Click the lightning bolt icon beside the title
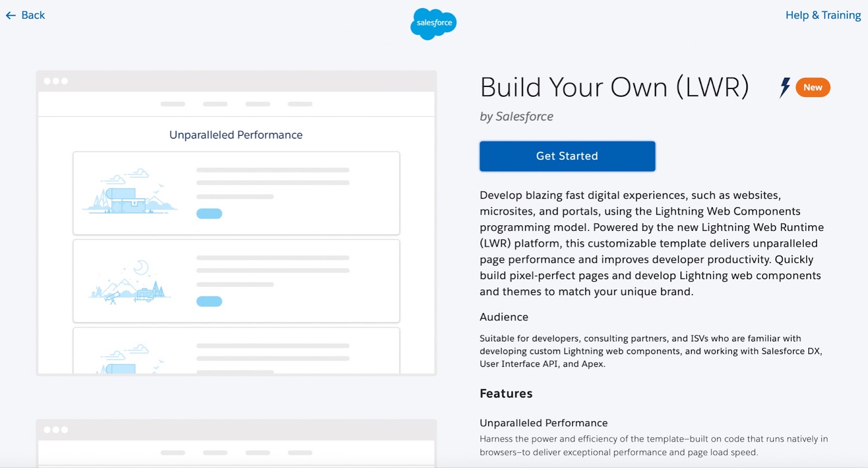Viewport: 868px width, 468px height. (785, 87)
